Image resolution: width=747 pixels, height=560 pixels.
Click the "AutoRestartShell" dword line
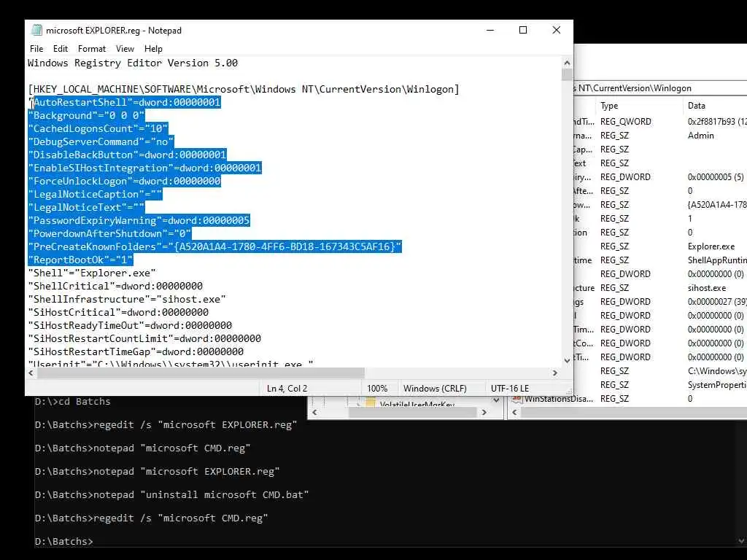pos(124,102)
